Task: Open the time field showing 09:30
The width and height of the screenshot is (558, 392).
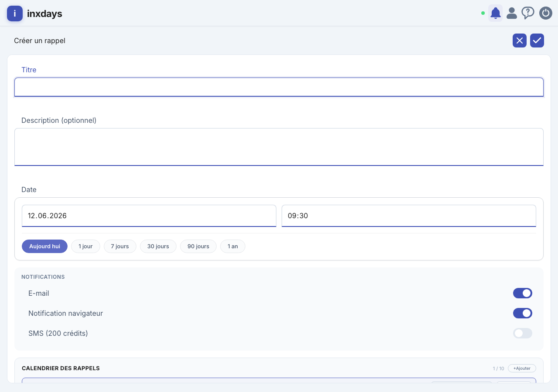Action: [x=409, y=216]
